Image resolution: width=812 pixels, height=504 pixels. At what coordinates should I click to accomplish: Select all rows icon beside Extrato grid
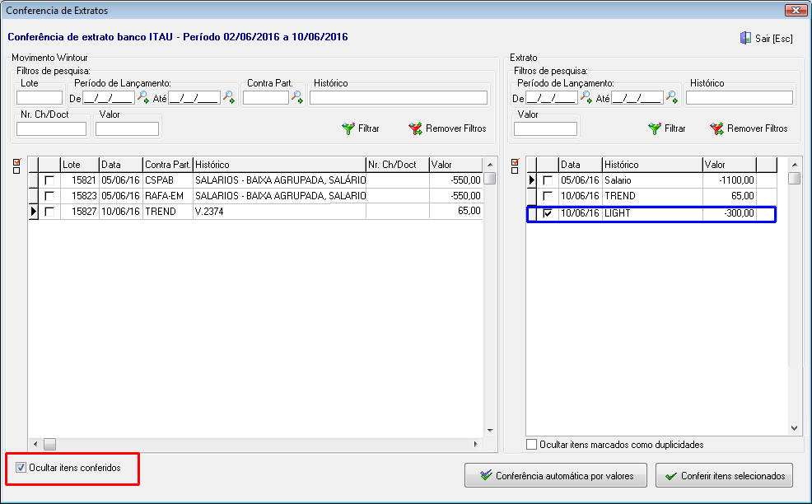515,162
